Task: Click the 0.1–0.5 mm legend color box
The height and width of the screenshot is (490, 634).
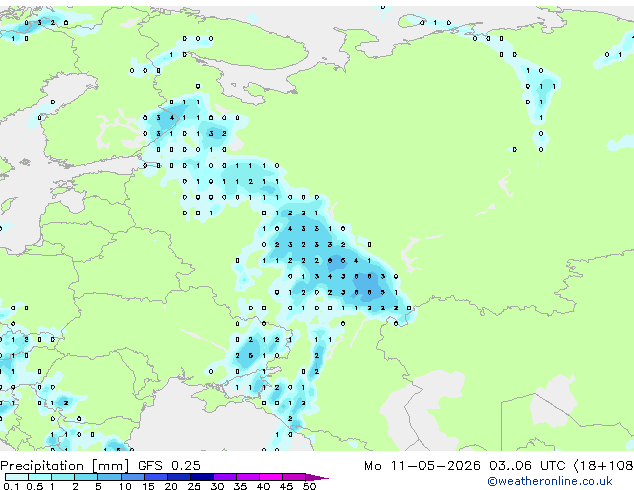Action: 17,477
